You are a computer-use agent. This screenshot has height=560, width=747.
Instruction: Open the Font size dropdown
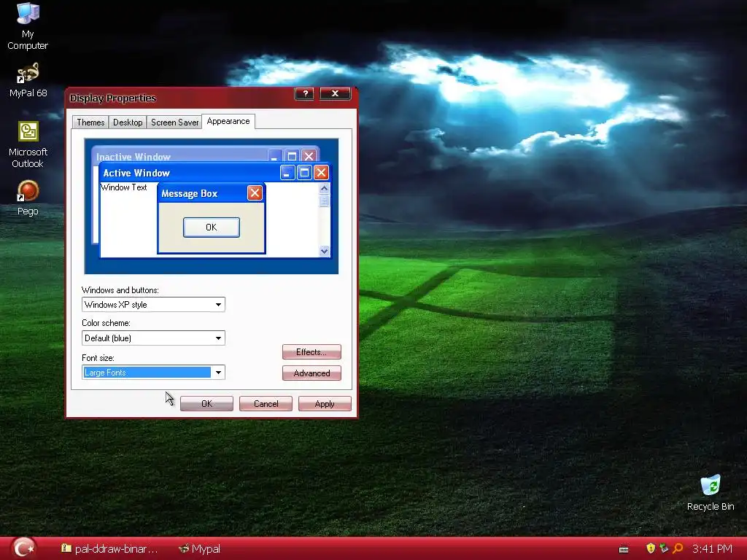click(153, 373)
